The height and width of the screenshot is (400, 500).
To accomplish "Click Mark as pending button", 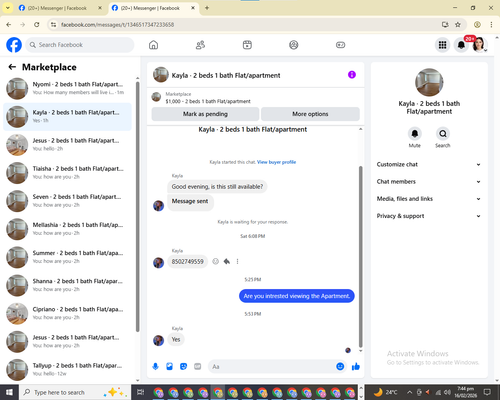I will coord(205,114).
